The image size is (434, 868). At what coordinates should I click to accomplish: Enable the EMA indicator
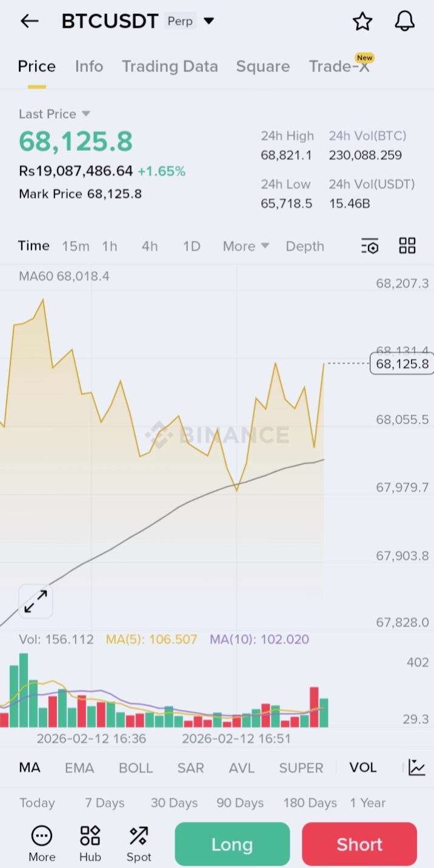tap(79, 768)
